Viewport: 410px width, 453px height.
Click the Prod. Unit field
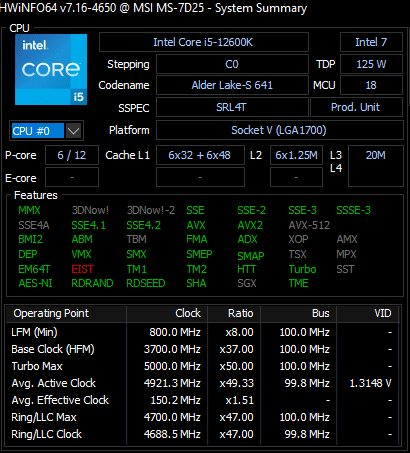tap(356, 107)
